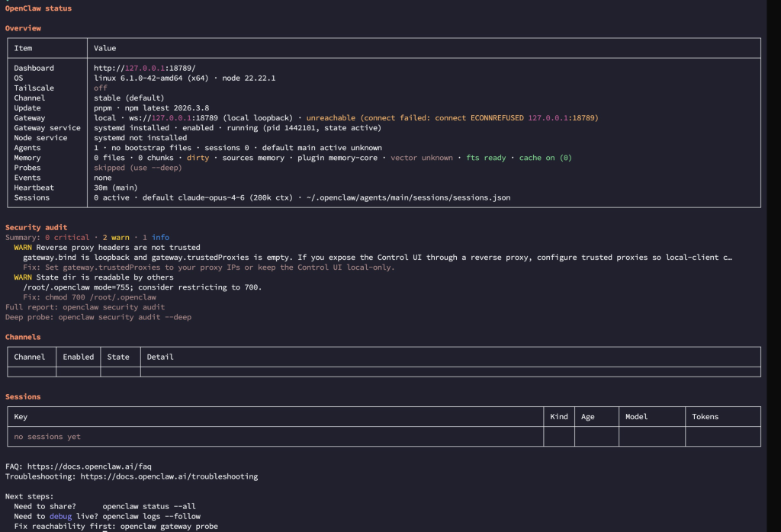This screenshot has height=532, width=781.
Task: Select the 'Key' column header in Sessions table
Action: (x=21, y=417)
